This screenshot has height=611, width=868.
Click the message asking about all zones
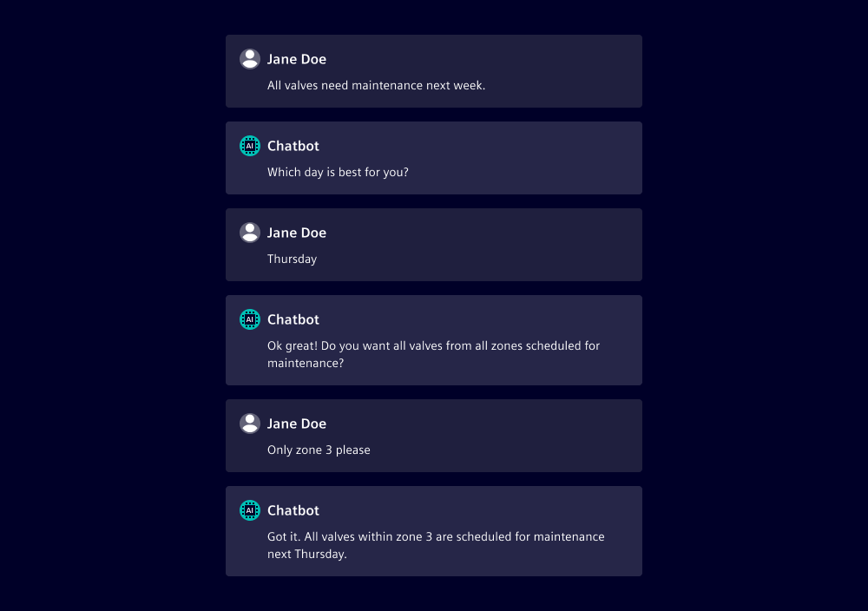(x=433, y=354)
